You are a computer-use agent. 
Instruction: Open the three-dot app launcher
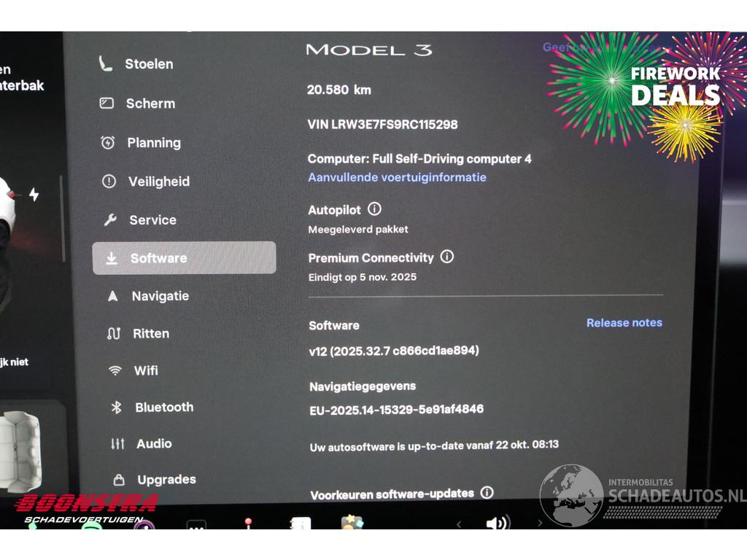click(196, 525)
